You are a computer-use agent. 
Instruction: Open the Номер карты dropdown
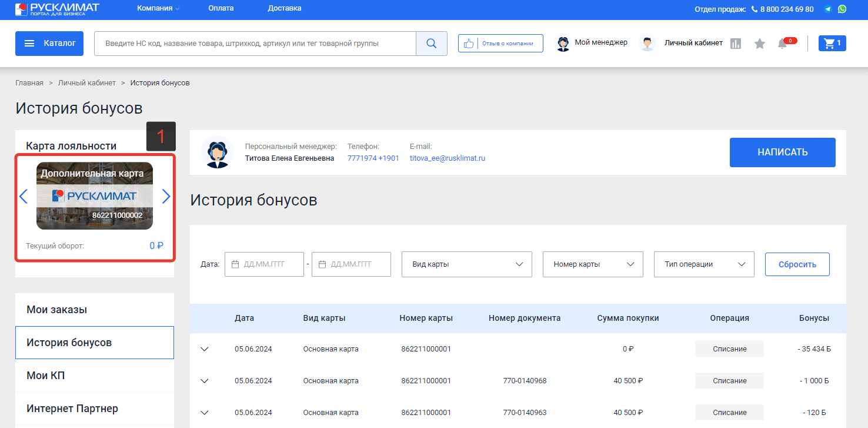point(593,264)
